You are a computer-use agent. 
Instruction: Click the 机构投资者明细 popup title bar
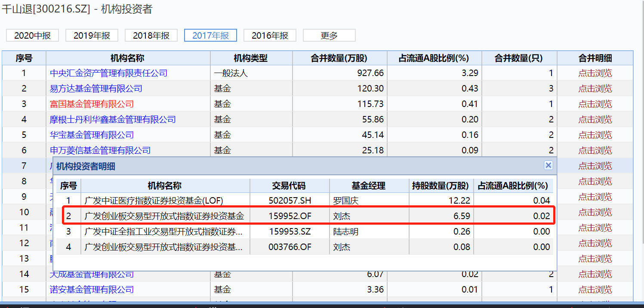pyautogui.click(x=305, y=166)
